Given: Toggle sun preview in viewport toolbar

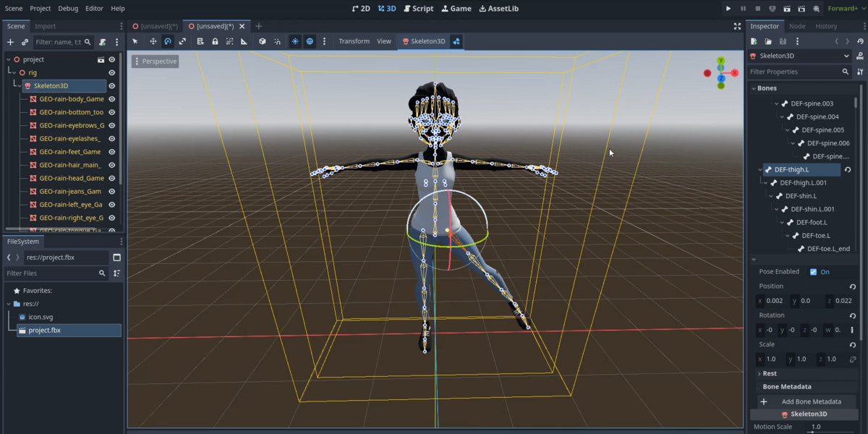Looking at the screenshot, I should (x=295, y=41).
